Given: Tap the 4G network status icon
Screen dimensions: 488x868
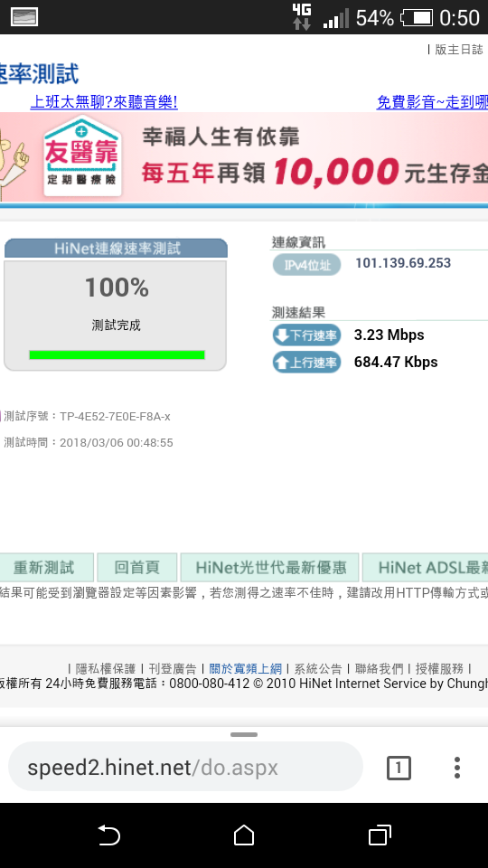Looking at the screenshot, I should coord(302,16).
